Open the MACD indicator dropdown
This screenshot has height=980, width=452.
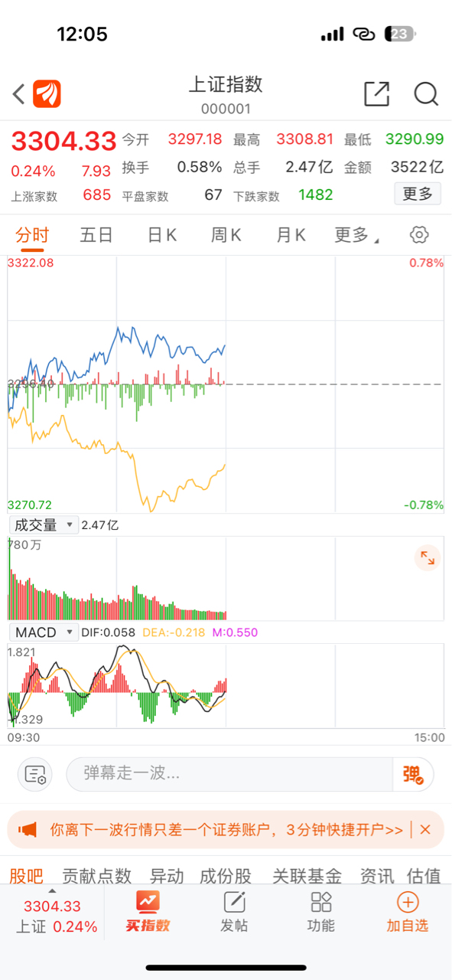(x=43, y=632)
